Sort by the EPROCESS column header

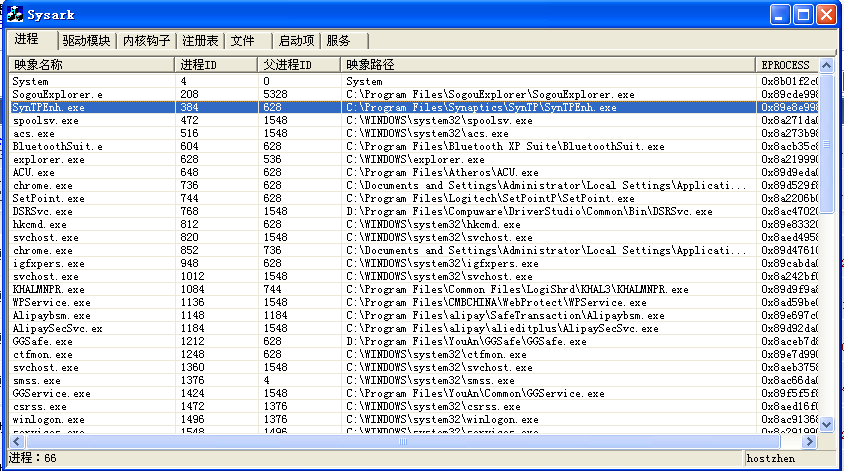tap(787, 65)
